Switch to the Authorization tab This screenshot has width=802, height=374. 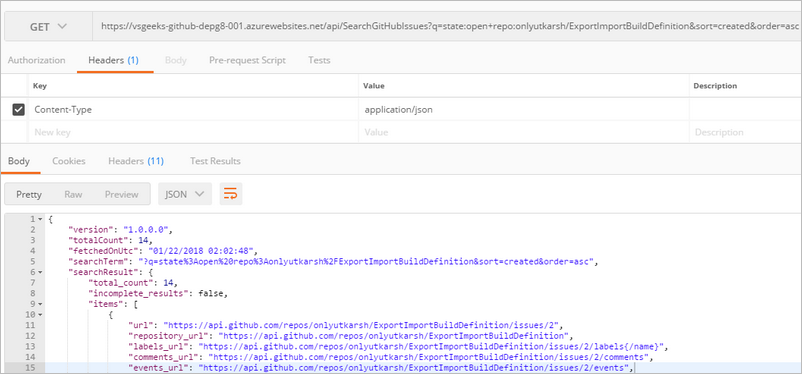(37, 60)
